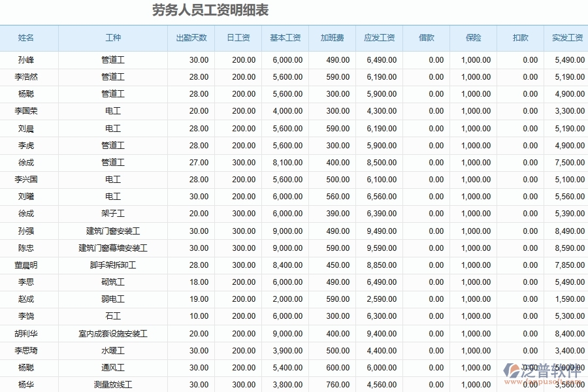Screen dimensions: 588x392
Task: Select 孙峰's wage record row
Action: [27, 59]
